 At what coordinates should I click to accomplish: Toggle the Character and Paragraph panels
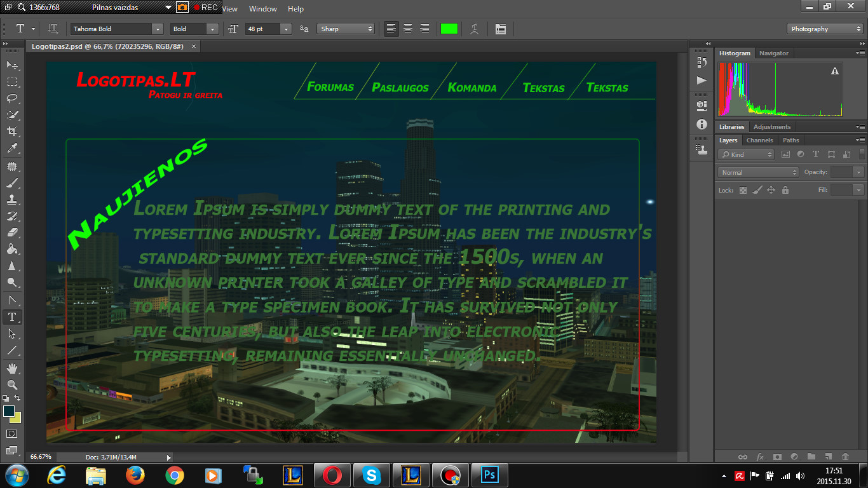501,29
